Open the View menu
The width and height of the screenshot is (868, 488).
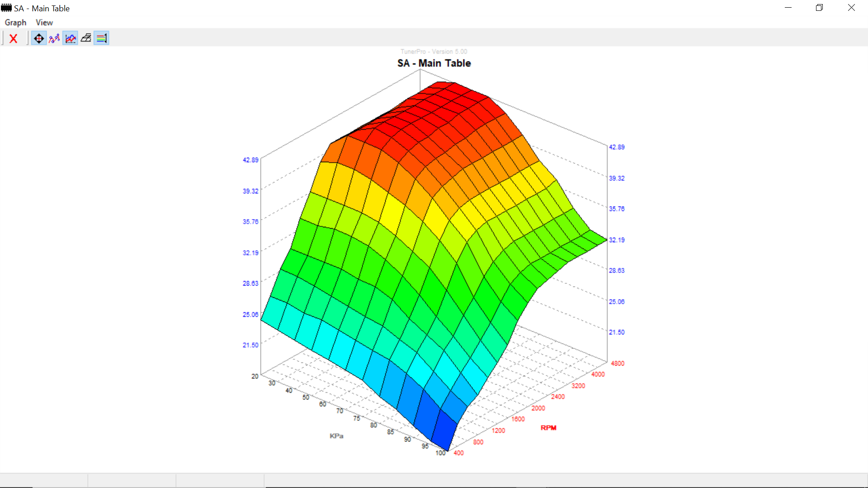[44, 23]
